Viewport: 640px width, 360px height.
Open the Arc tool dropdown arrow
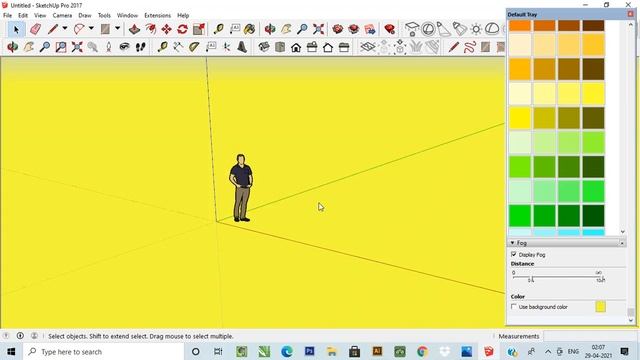91,29
